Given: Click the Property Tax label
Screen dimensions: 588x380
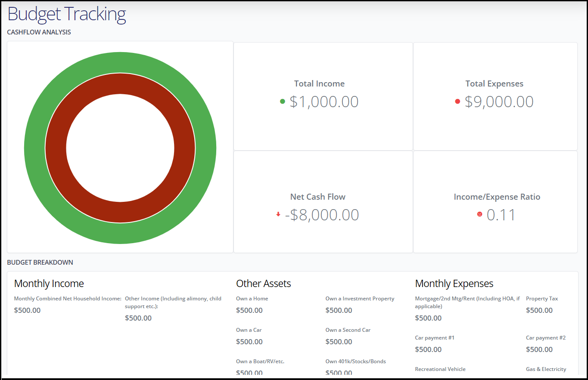Looking at the screenshot, I should 542,299.
